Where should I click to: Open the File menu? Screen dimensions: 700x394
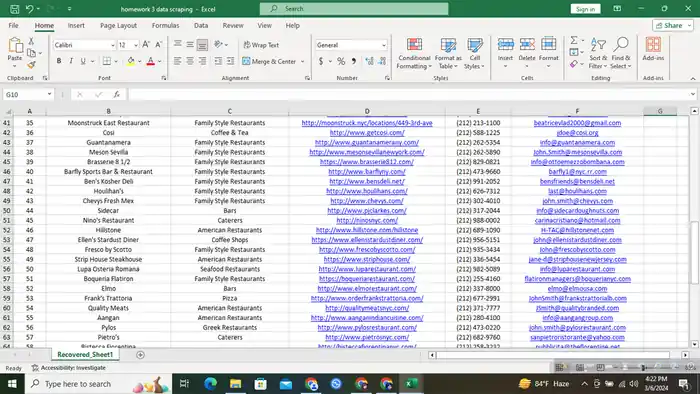pyautogui.click(x=13, y=25)
